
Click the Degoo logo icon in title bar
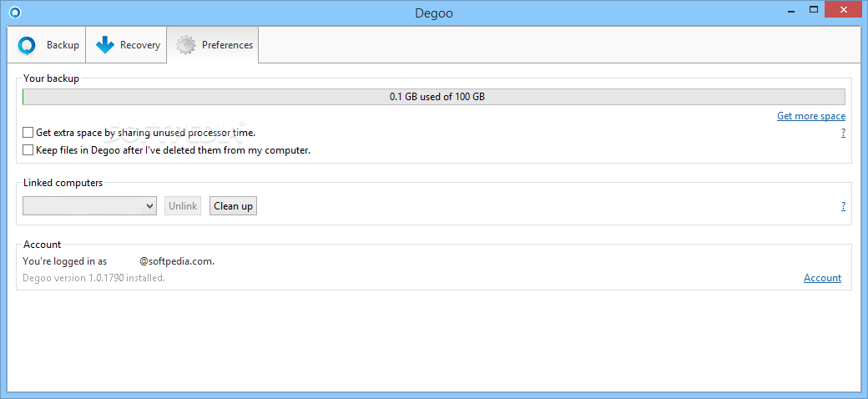click(16, 13)
